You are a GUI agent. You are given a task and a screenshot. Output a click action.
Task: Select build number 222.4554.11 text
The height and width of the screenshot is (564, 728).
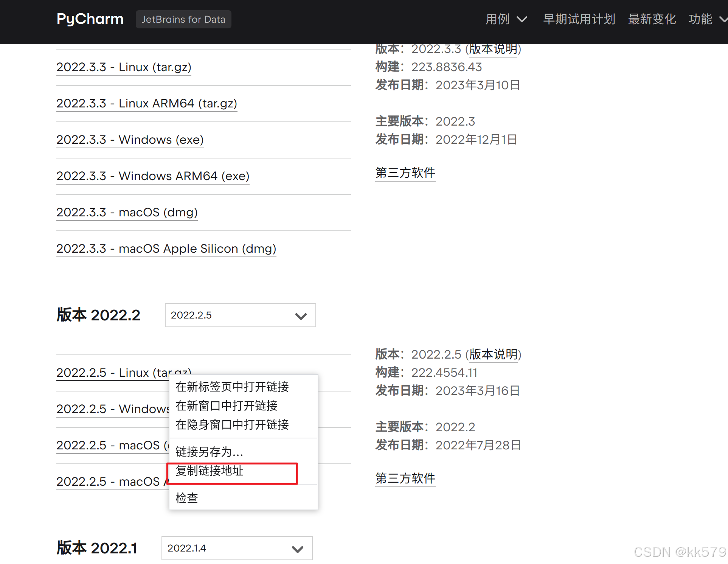tap(444, 373)
